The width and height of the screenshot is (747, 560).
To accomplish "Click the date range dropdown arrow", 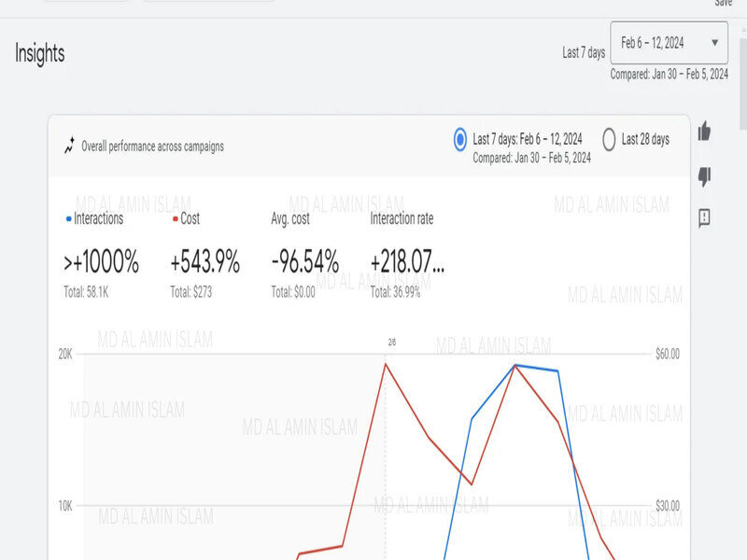I will (714, 43).
